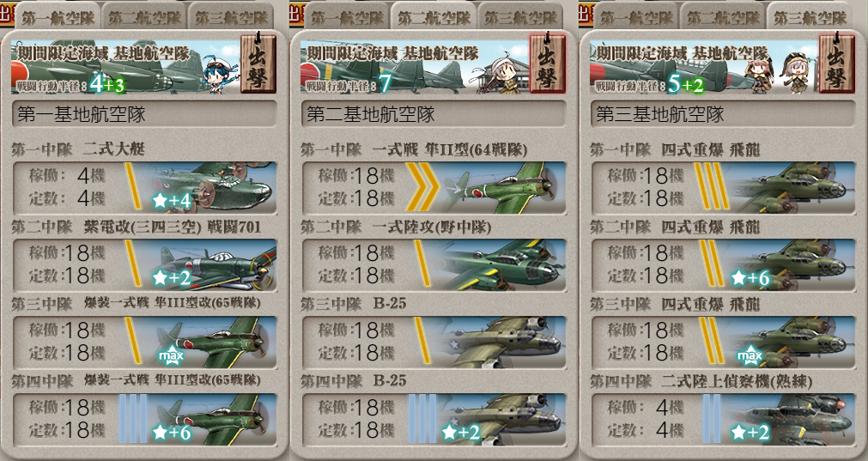Click the 第二基地航空隊 name field

[434, 114]
